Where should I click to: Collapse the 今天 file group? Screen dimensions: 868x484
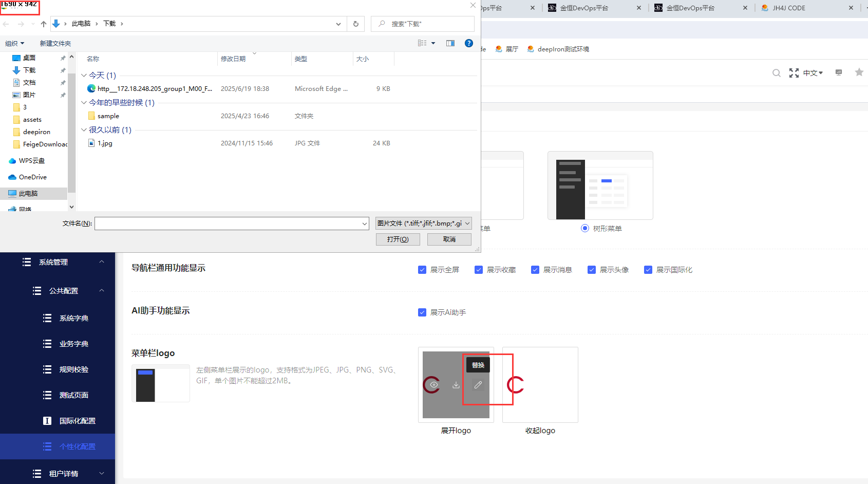click(x=84, y=76)
